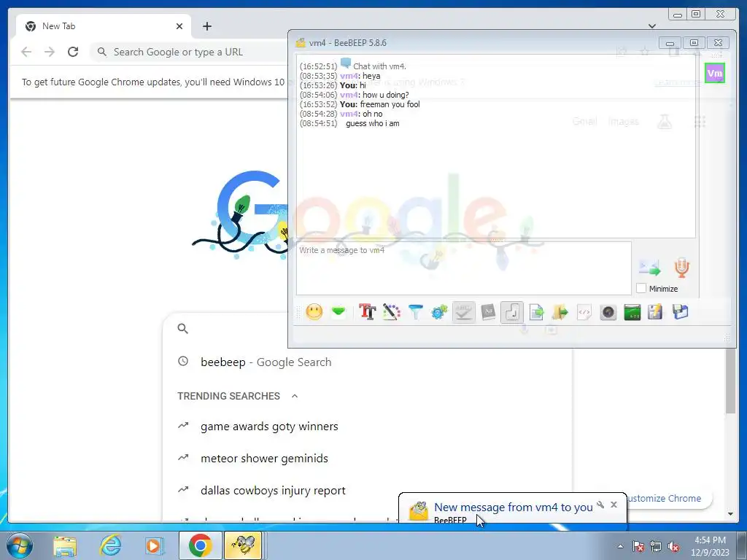Click the Write a message to vm4 field
This screenshot has height=560, width=747.
click(x=464, y=268)
